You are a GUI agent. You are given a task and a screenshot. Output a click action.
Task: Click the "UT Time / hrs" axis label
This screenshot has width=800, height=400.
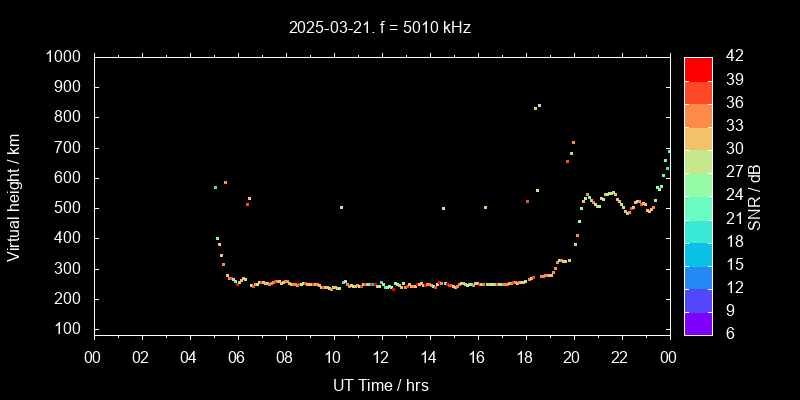380,385
